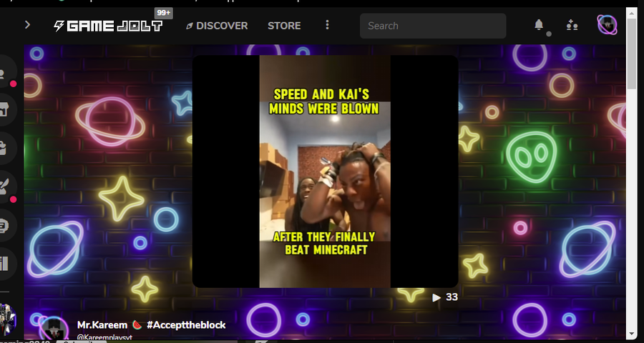Screen dimensions: 644x343
Task: Open the quests pen icon in sidebar
Action: (4, 187)
